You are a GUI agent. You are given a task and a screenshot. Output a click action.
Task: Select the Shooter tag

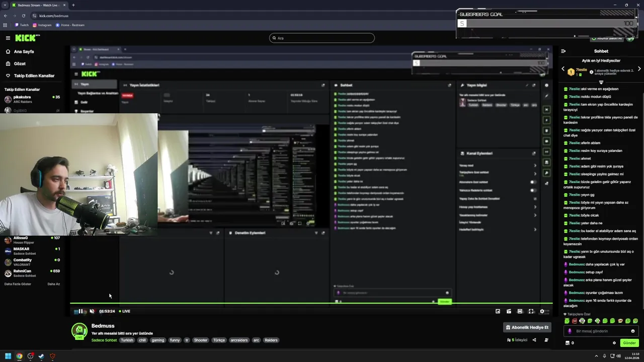tap(201, 340)
